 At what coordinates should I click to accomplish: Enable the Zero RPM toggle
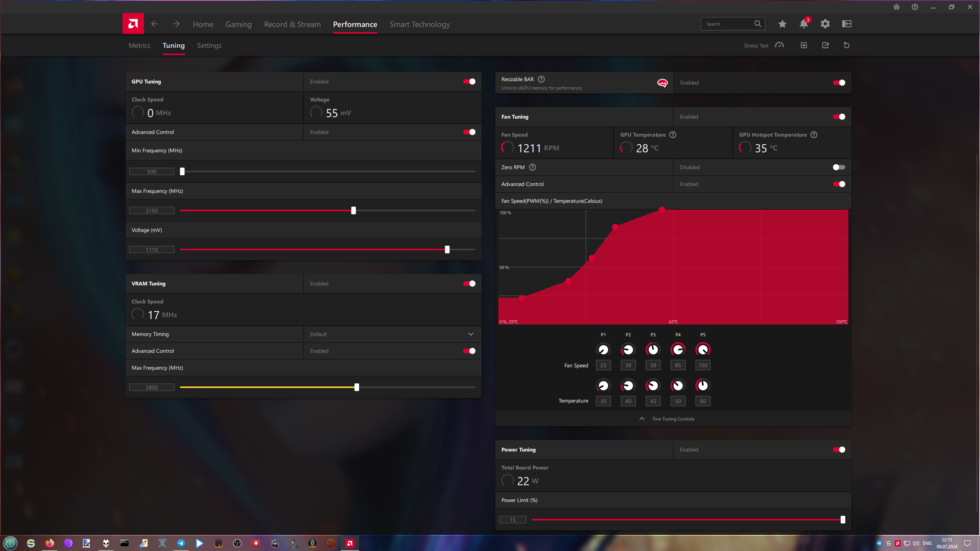pos(839,167)
